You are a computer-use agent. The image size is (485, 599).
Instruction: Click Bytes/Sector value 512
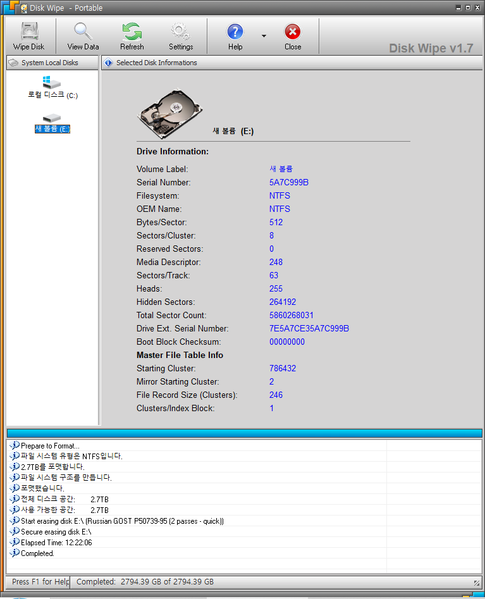coord(276,222)
